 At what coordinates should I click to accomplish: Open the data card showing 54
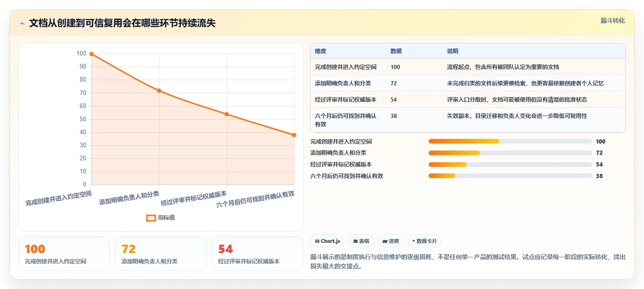click(x=257, y=254)
